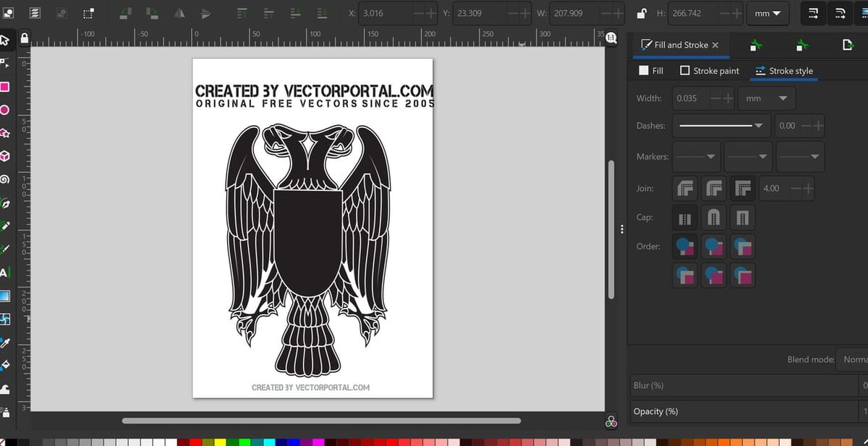Rotate selection 90 degrees clockwise
This screenshot has width=868, height=446.
click(153, 13)
